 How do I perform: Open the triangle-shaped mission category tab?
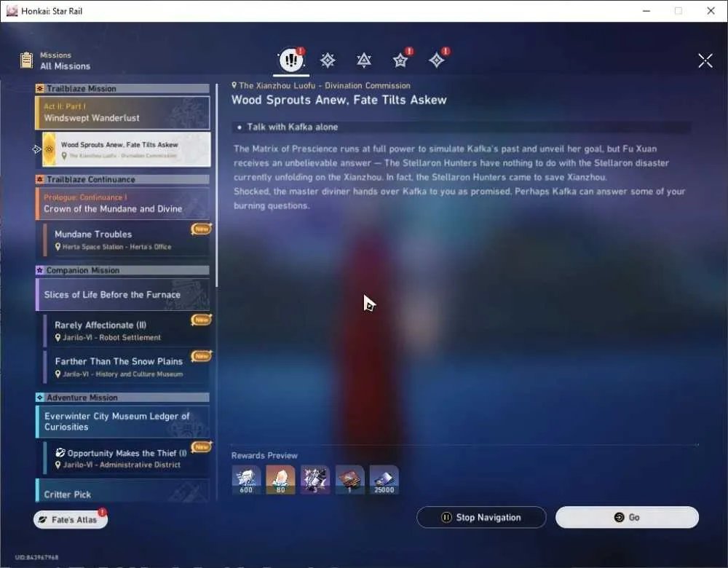(x=364, y=60)
